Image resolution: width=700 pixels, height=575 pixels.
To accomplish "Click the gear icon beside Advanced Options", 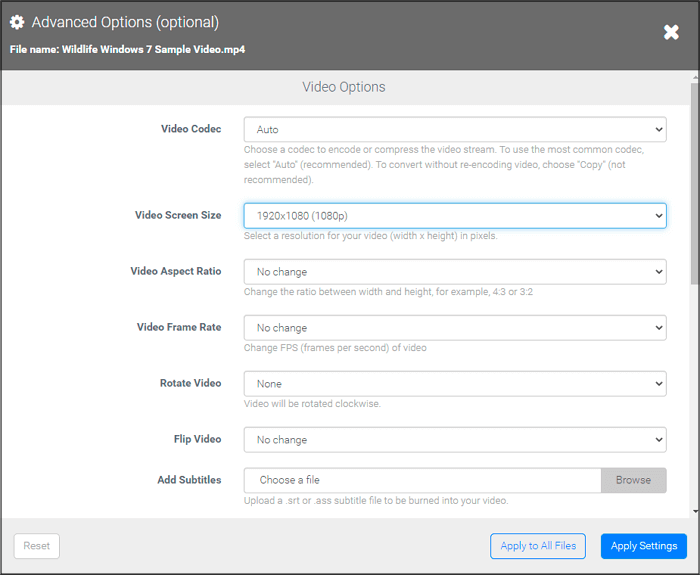I will tap(17, 22).
